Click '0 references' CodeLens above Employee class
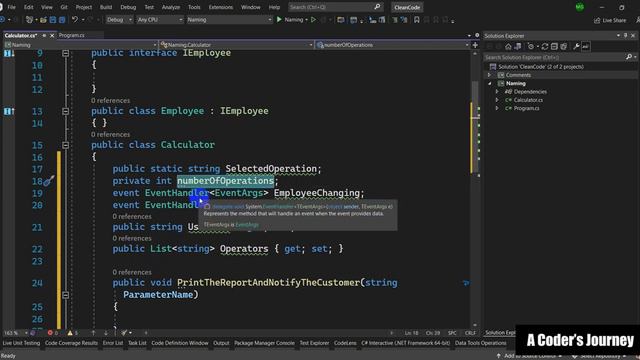 click(x=111, y=100)
